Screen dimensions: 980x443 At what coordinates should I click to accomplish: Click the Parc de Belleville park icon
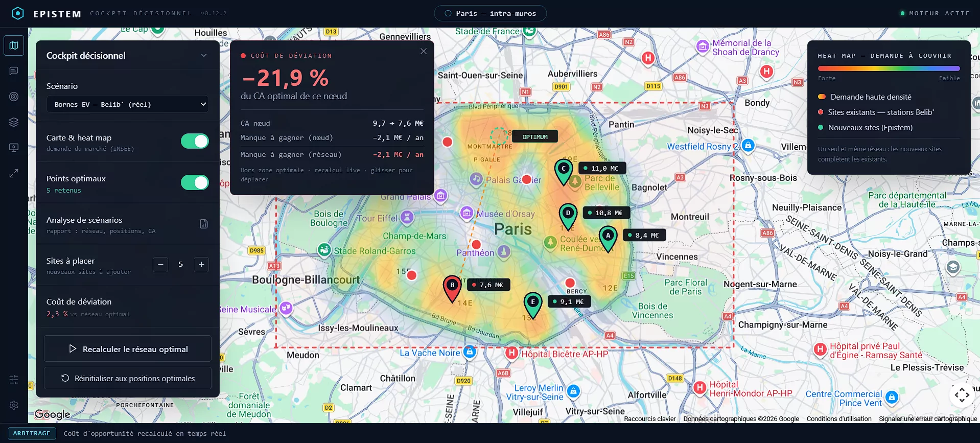coord(575,182)
